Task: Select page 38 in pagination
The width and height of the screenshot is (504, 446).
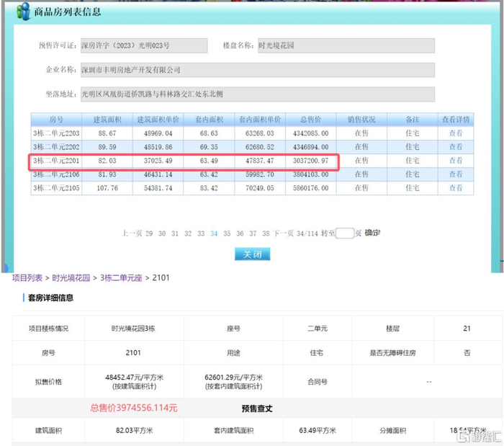Action: [266, 233]
